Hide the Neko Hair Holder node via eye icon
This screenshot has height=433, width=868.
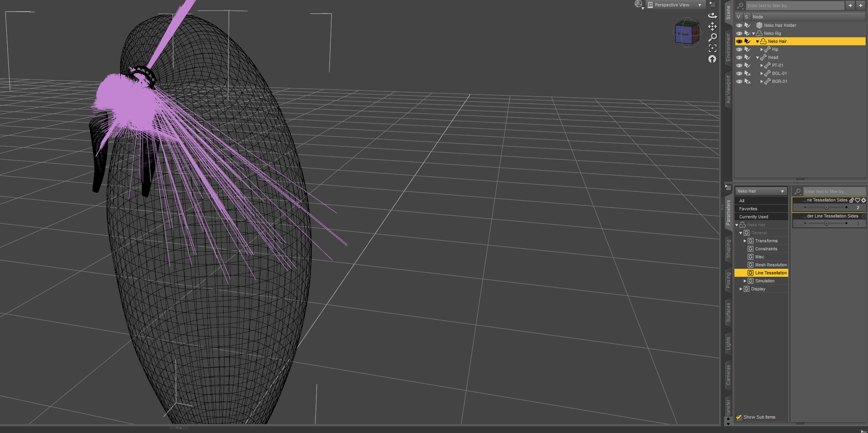(739, 25)
